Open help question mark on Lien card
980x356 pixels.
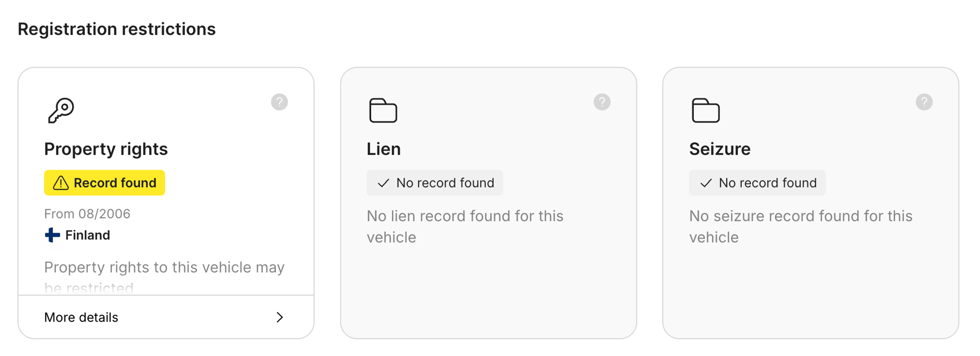[x=602, y=102]
